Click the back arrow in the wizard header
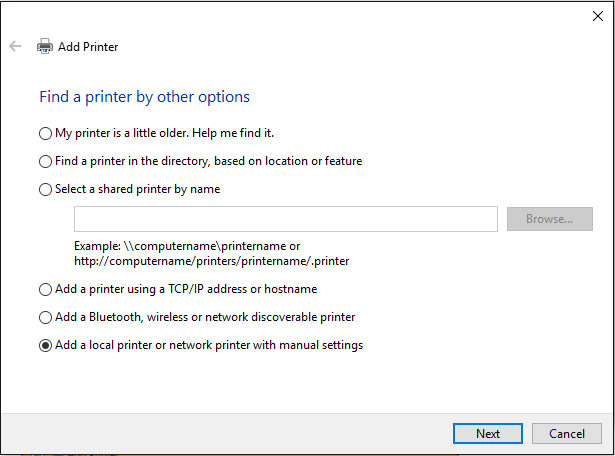The height and width of the screenshot is (456, 615). [x=15, y=46]
